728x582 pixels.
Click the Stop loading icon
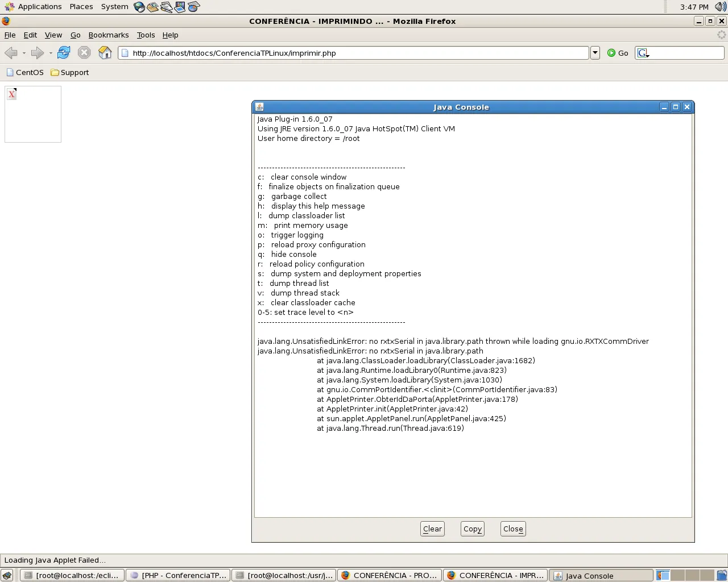coord(84,53)
